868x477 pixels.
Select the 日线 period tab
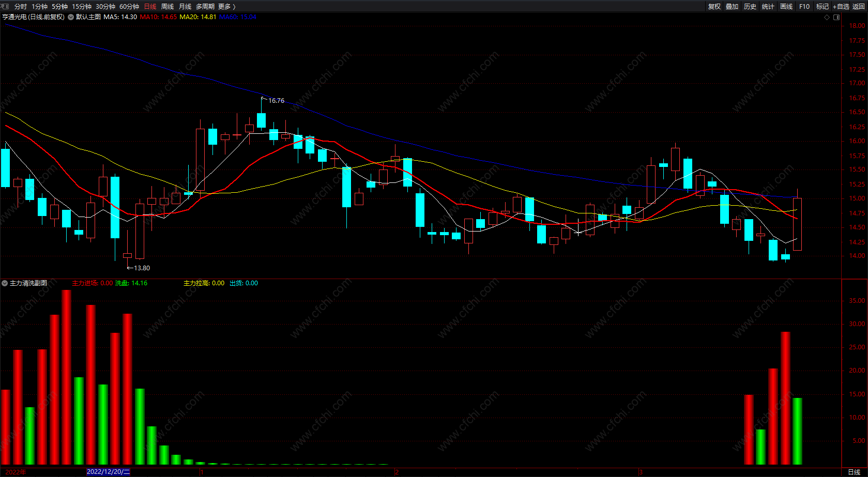click(150, 7)
